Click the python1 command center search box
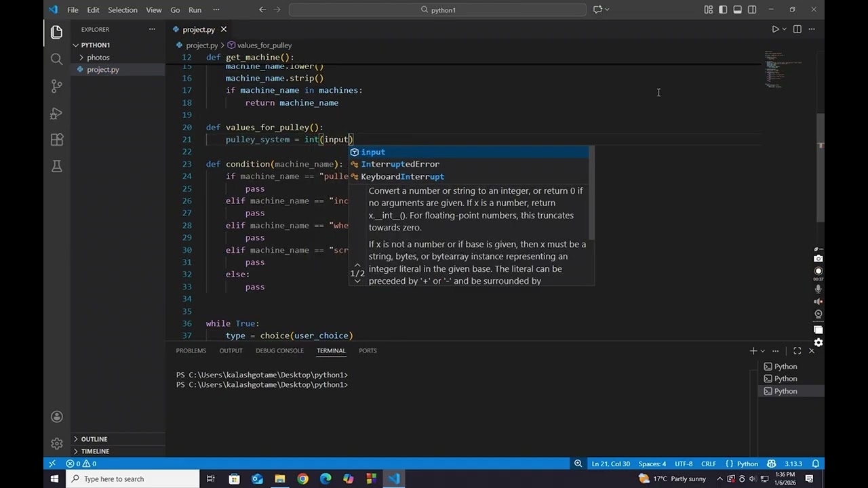Viewport: 868px width, 488px height. [x=437, y=9]
